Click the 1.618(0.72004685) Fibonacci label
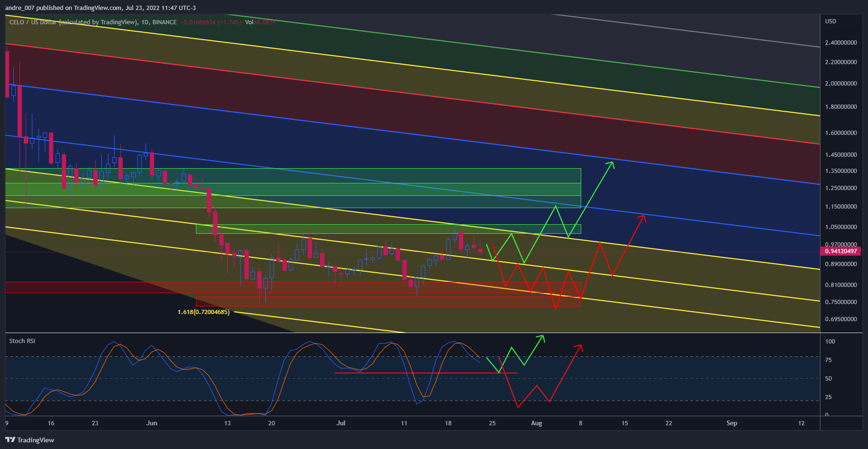 tap(204, 312)
